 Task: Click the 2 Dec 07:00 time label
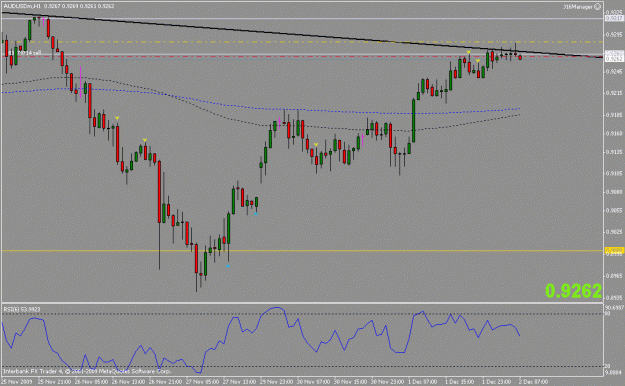pos(533,382)
